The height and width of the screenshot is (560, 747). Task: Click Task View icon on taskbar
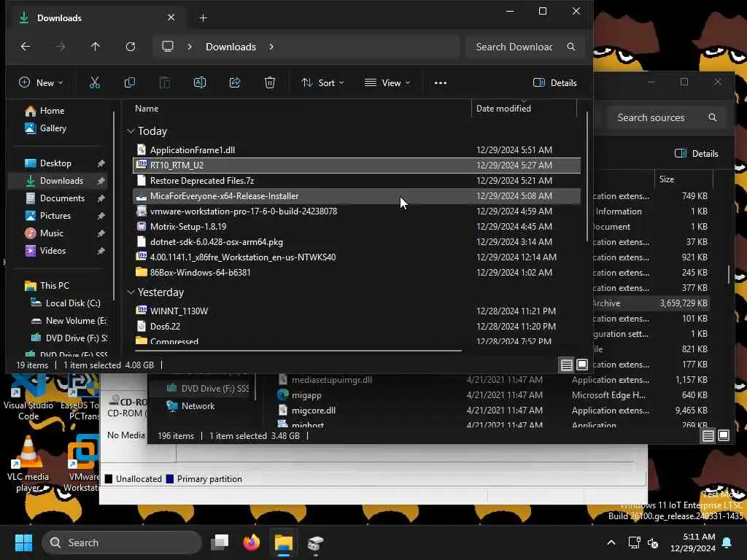220,542
